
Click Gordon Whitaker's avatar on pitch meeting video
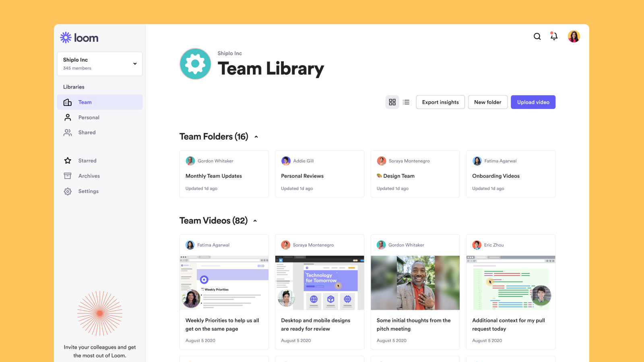pyautogui.click(x=381, y=245)
